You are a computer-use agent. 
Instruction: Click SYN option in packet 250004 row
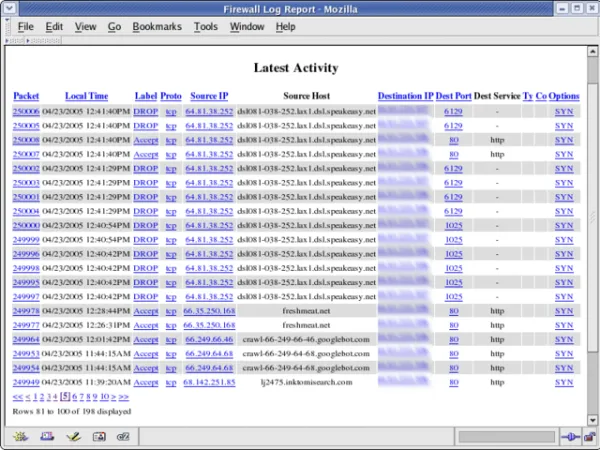[564, 211]
